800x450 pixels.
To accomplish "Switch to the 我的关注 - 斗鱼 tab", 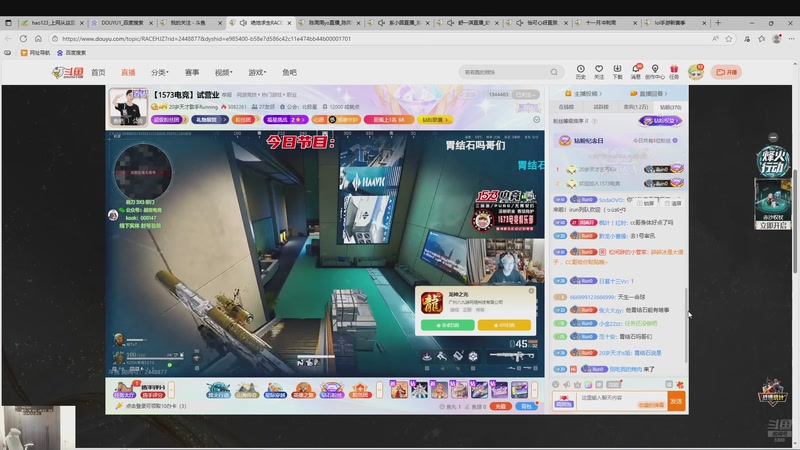I will (x=191, y=23).
